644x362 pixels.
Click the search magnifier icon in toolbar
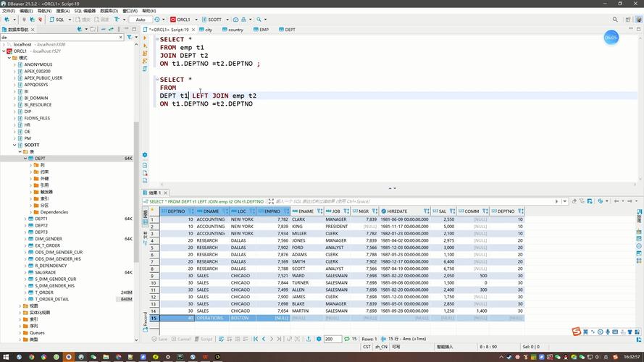pos(259,20)
